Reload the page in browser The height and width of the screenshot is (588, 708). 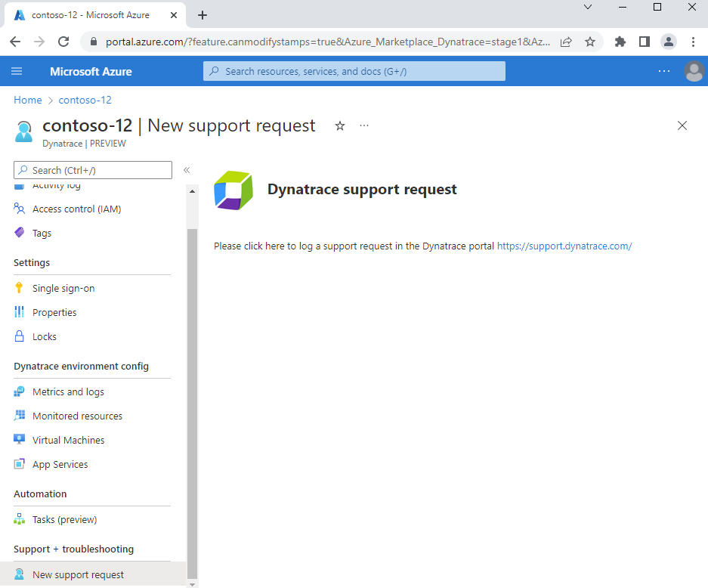click(x=63, y=42)
